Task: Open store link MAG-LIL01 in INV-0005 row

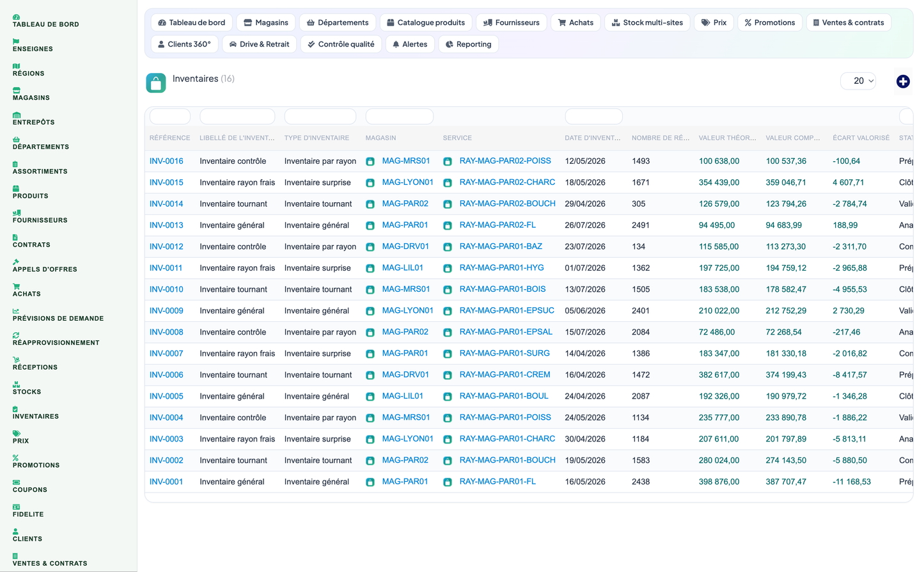Action: 402,396
